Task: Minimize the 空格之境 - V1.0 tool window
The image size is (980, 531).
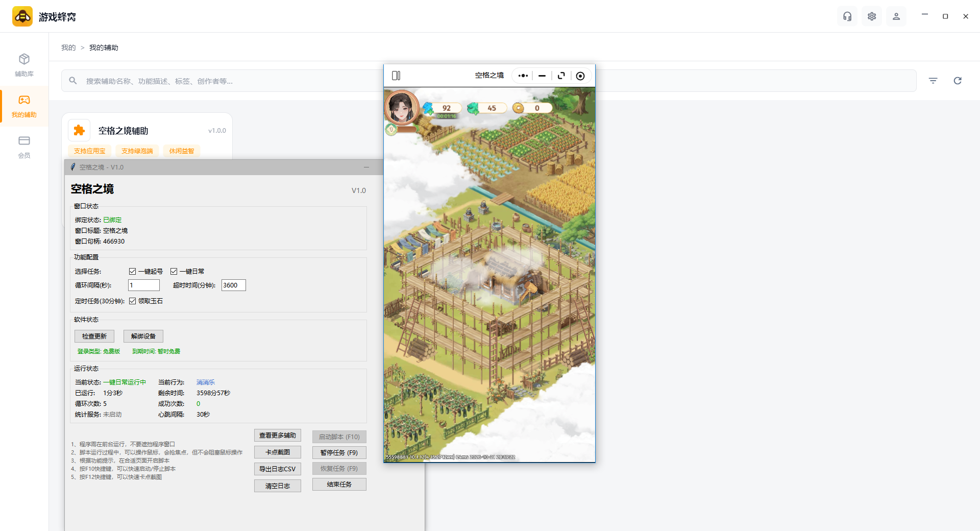Action: [x=366, y=167]
